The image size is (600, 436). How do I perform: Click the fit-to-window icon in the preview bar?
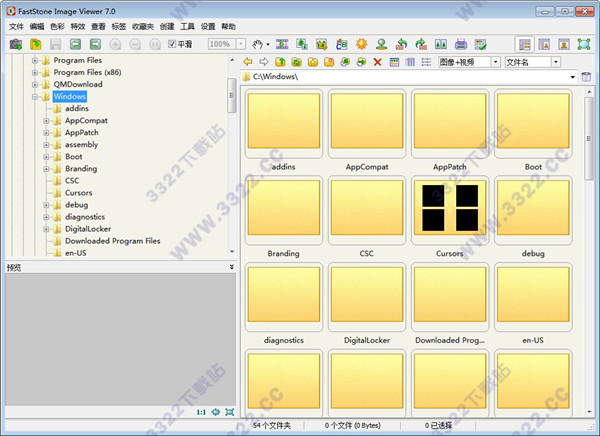[230, 412]
